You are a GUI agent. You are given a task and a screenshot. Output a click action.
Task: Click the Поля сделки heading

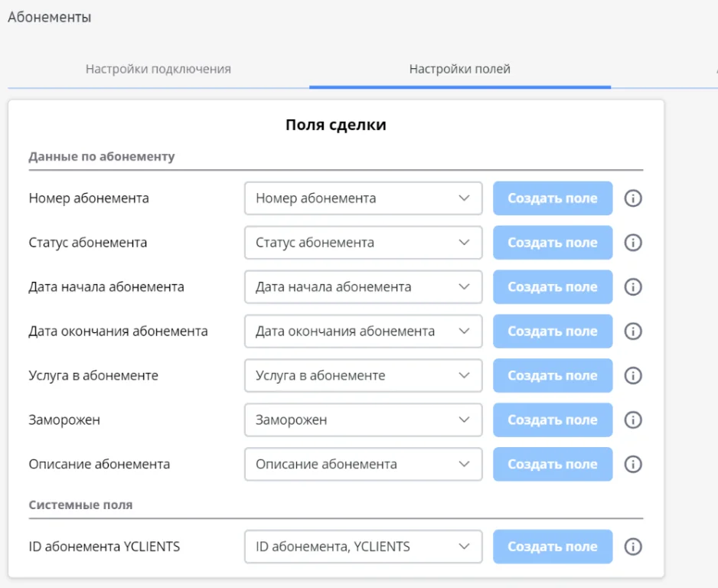pyautogui.click(x=335, y=125)
